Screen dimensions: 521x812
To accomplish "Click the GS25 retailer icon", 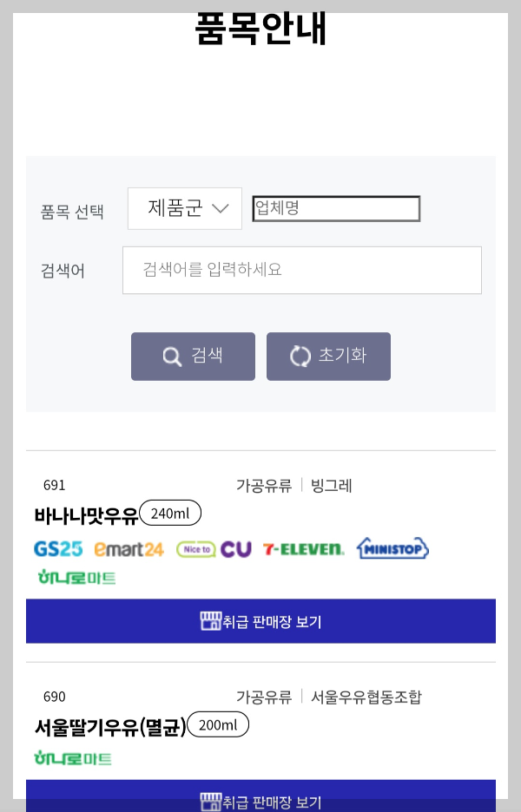I will click(58, 548).
